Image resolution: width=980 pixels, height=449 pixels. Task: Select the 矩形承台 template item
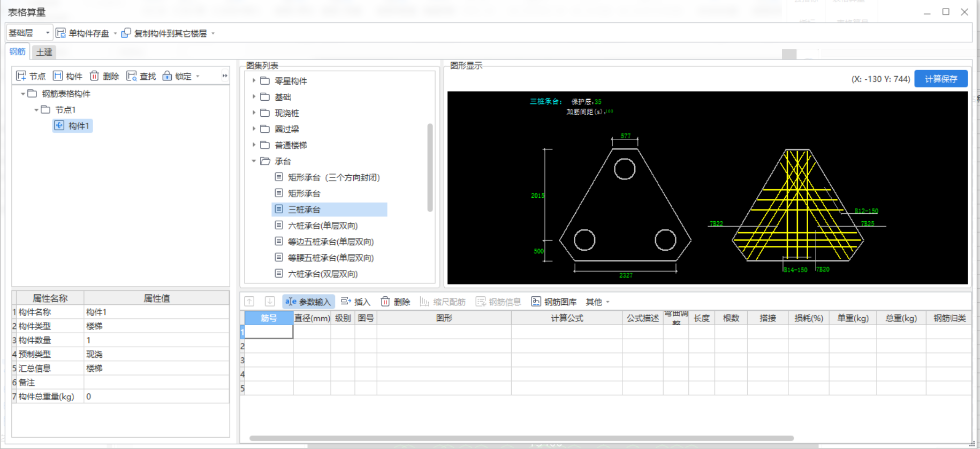coord(304,193)
